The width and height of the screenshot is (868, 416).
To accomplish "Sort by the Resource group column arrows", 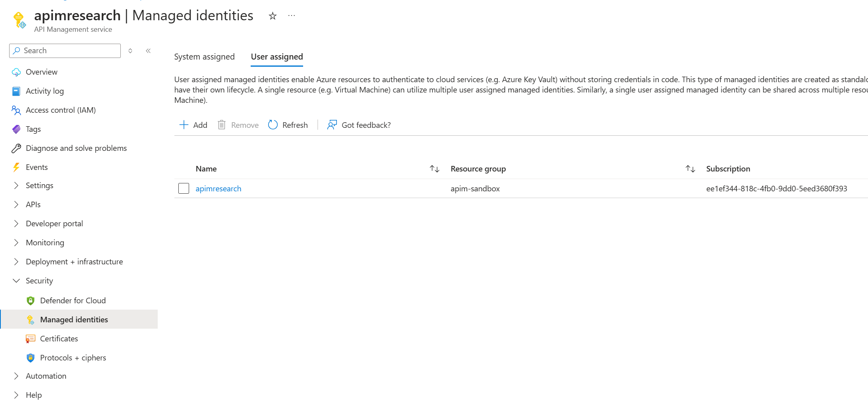I will (x=690, y=169).
